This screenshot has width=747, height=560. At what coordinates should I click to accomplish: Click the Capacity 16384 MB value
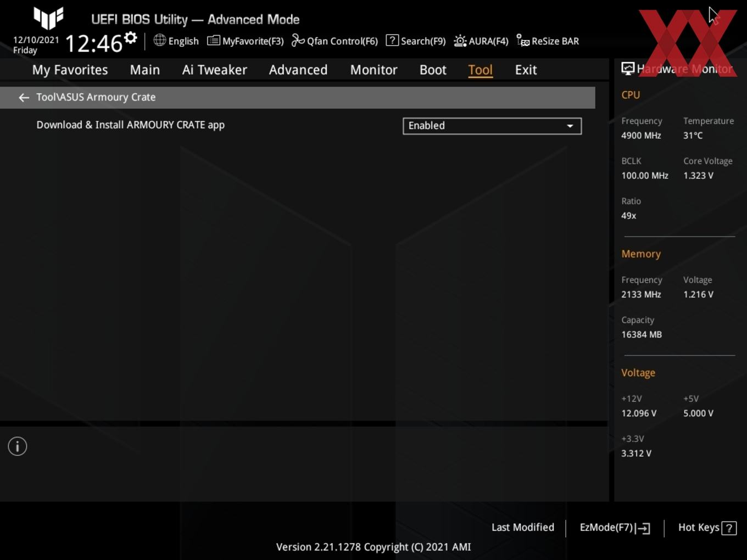(x=642, y=334)
